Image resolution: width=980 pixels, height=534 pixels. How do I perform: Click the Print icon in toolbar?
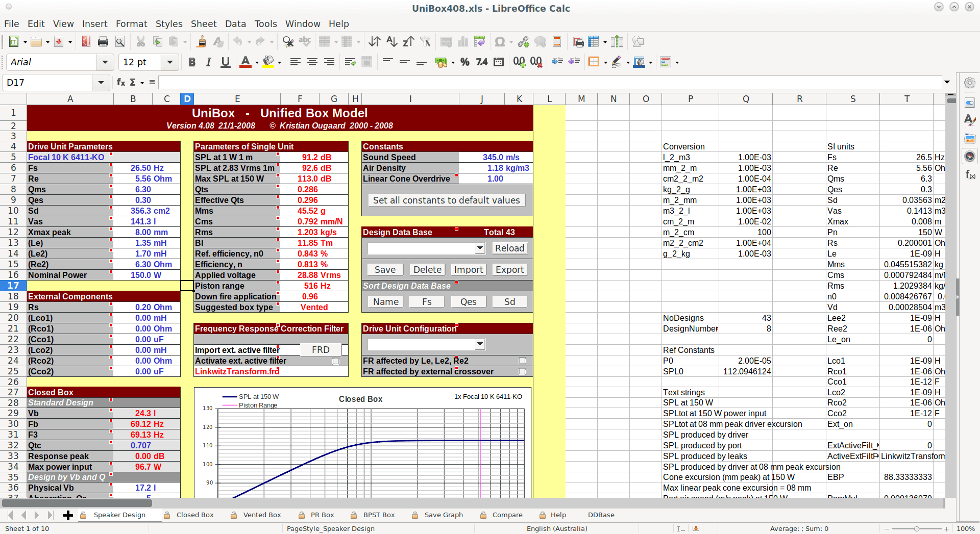[x=103, y=42]
